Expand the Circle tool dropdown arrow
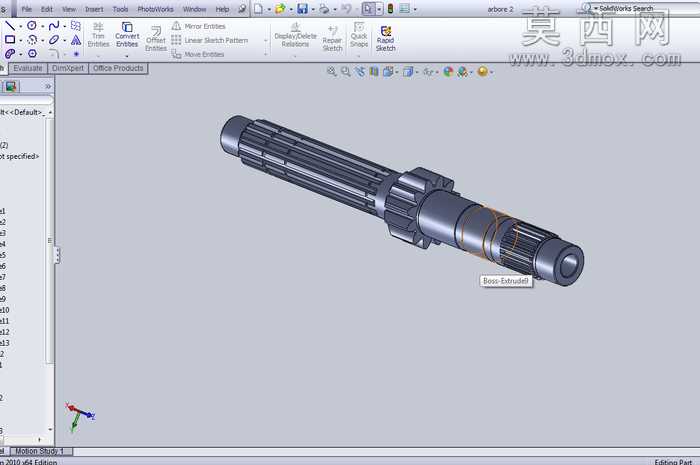Image resolution: width=700 pixels, height=465 pixels. pyautogui.click(x=42, y=26)
